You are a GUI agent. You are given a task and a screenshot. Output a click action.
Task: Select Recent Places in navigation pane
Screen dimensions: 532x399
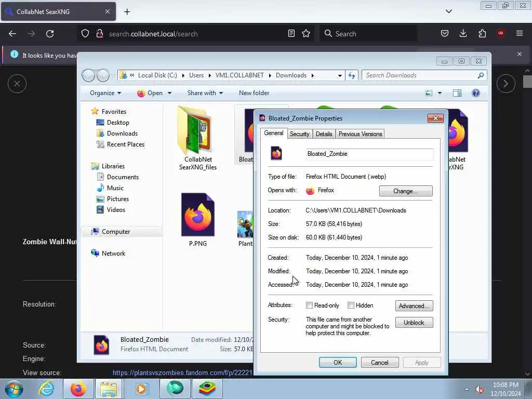tap(126, 144)
